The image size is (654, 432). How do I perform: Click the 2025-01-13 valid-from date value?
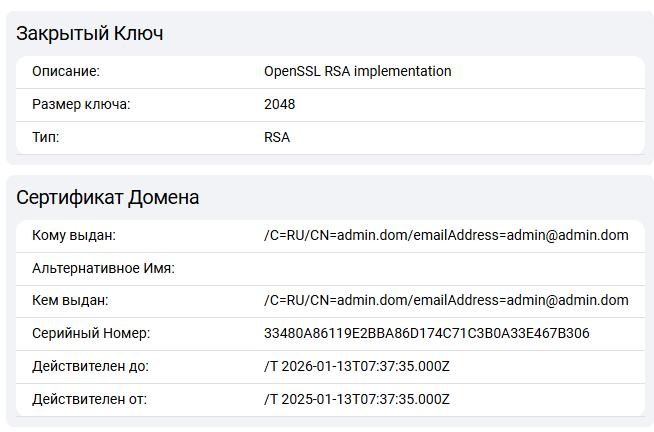[x=357, y=400]
